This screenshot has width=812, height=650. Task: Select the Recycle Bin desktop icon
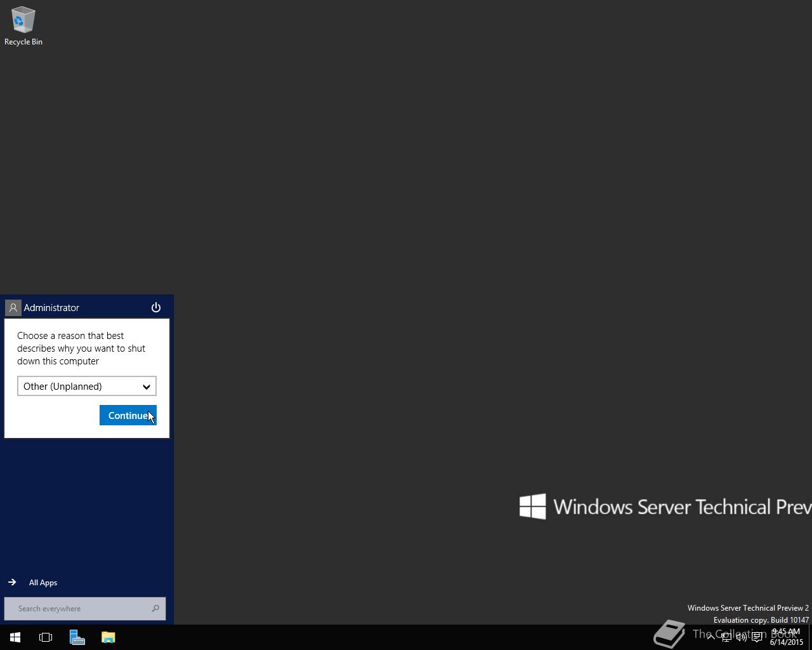point(23,26)
